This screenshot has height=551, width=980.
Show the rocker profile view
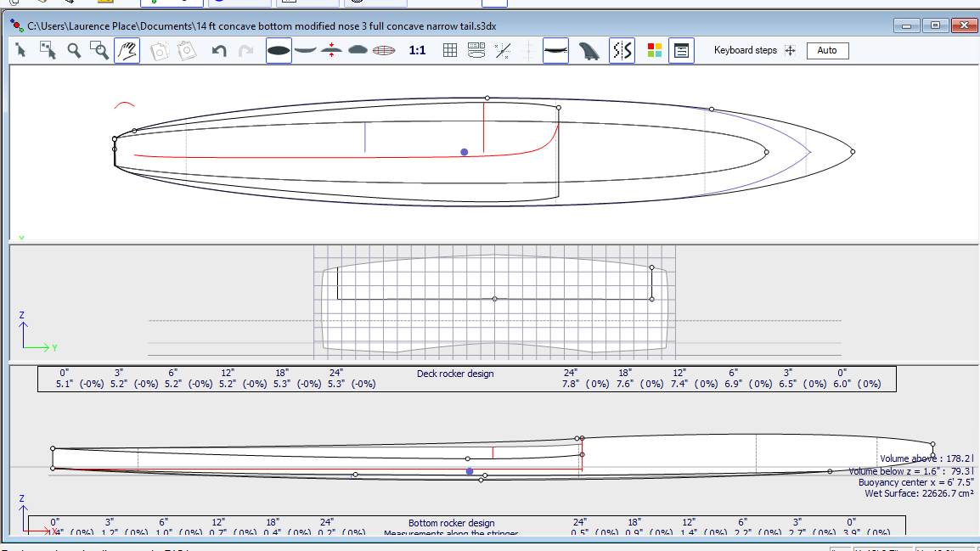pyautogui.click(x=306, y=51)
